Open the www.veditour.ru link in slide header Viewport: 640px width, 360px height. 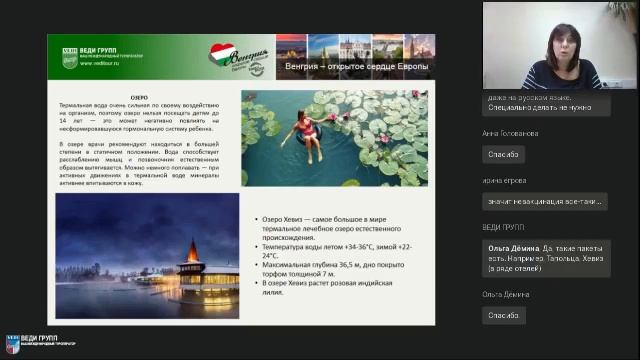click(x=99, y=63)
